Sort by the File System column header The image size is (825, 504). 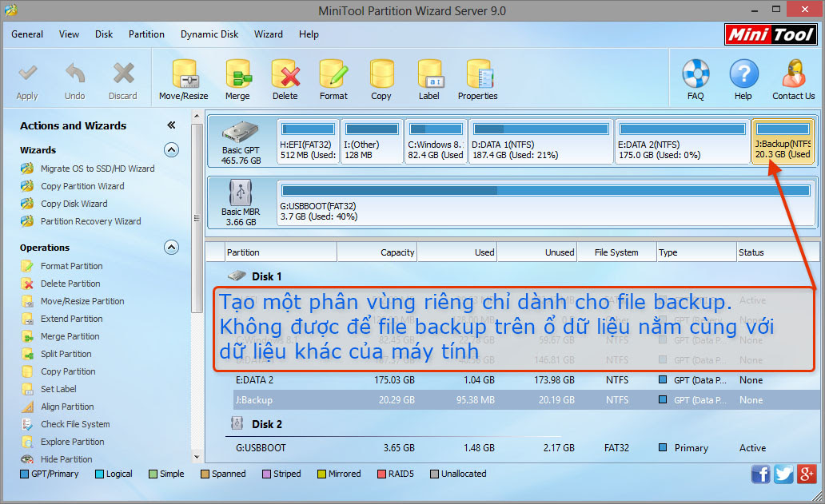tap(616, 252)
